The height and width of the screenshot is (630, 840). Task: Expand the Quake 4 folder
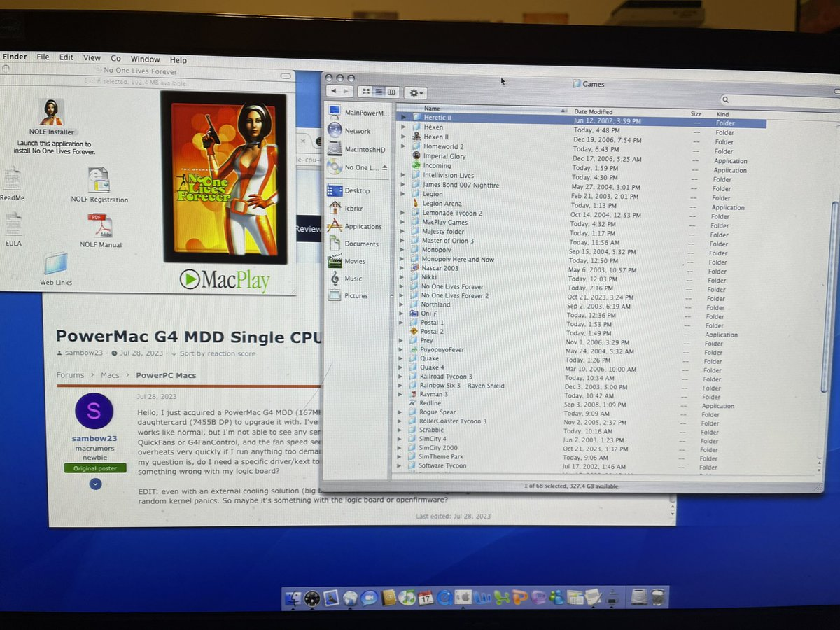[x=402, y=367]
